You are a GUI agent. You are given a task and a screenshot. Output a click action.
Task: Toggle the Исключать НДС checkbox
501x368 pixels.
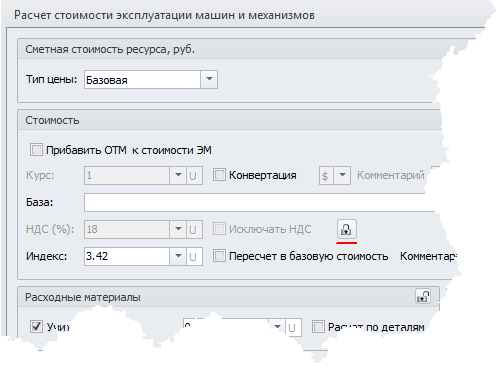pos(219,229)
